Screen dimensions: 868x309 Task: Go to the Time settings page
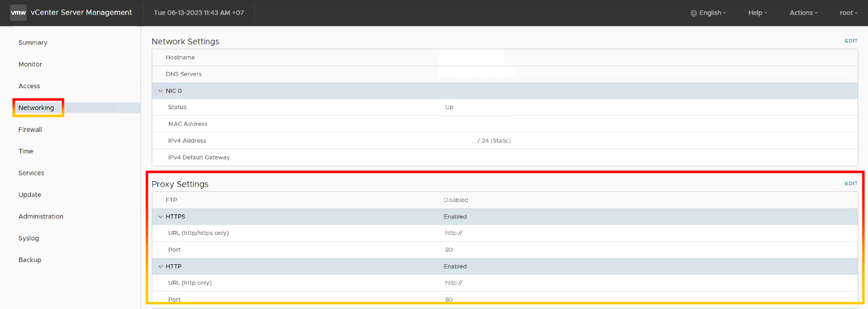(25, 151)
